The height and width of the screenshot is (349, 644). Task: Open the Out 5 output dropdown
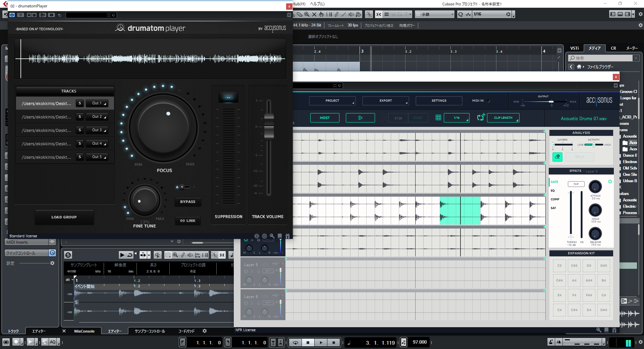point(97,157)
